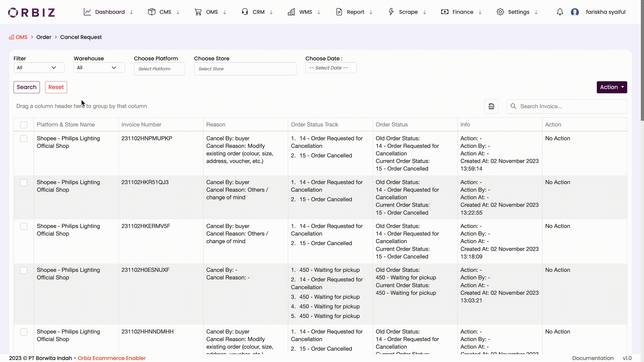Click the Report document icon
This screenshot has height=362, width=644.
pyautogui.click(x=339, y=12)
